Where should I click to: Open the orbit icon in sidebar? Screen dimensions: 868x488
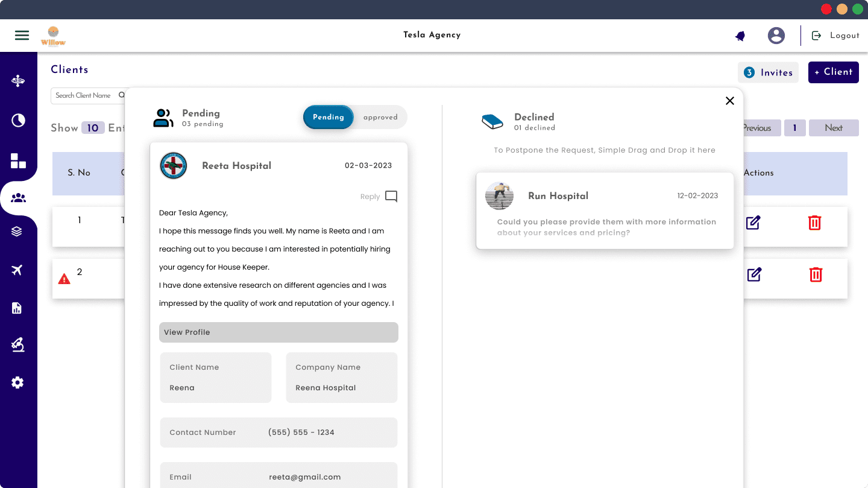18,81
